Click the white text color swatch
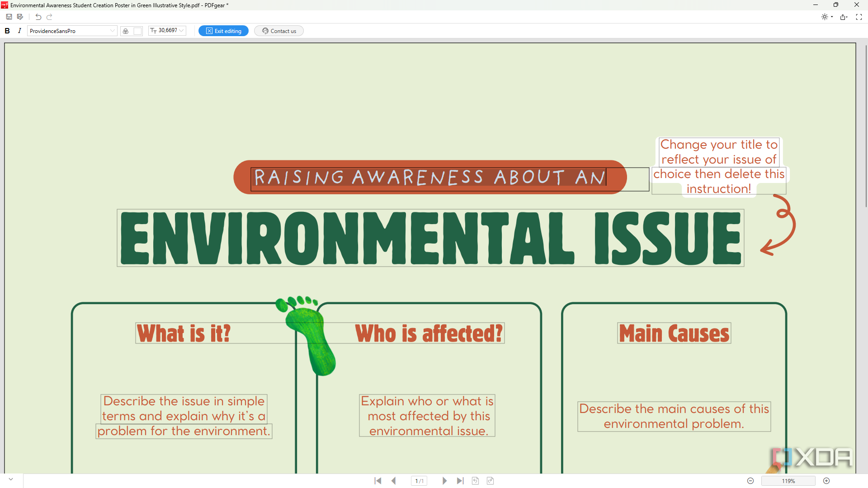Viewport: 868px width, 488px height. (138, 31)
